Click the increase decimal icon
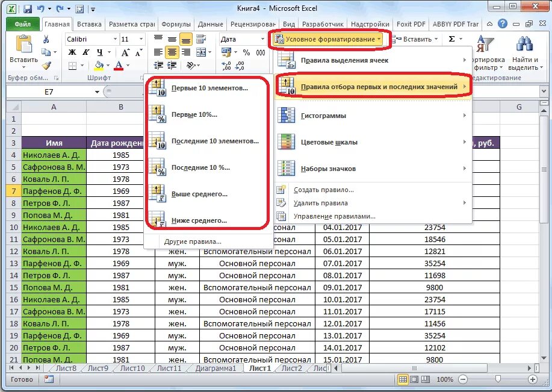Image resolution: width=552 pixels, height=392 pixels. pos(226,66)
